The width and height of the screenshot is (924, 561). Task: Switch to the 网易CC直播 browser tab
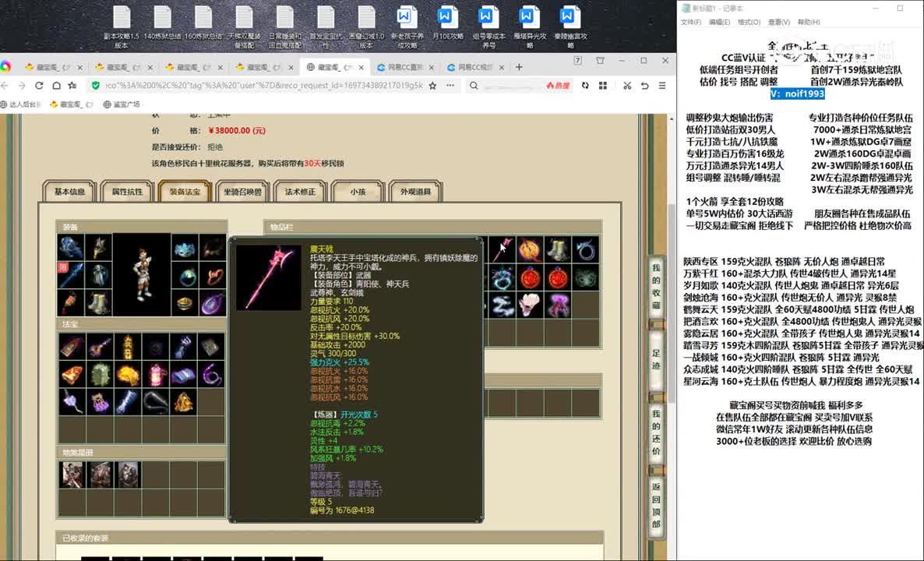(406, 67)
